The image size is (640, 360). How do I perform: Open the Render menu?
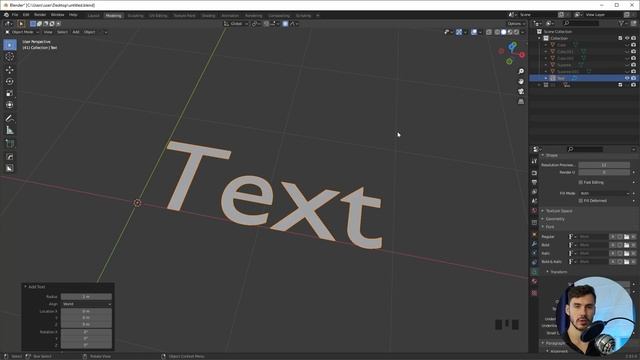pyautogui.click(x=40, y=15)
